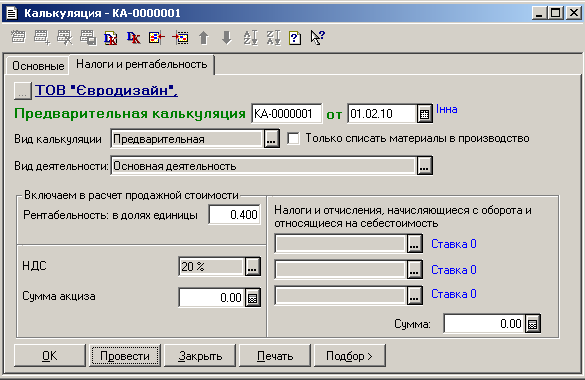Select the Налоги и рентабельность tab
Screen dimensions: 585x380
(142, 64)
